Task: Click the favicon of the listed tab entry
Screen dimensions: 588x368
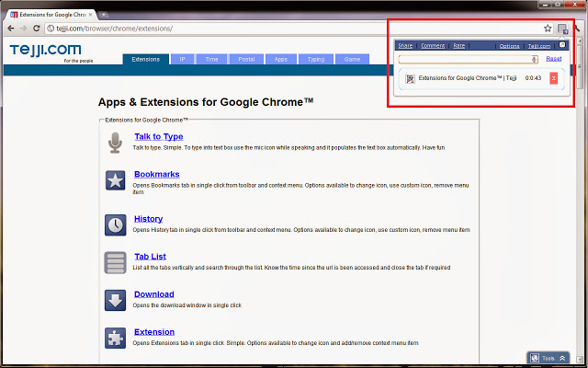Action: point(411,78)
